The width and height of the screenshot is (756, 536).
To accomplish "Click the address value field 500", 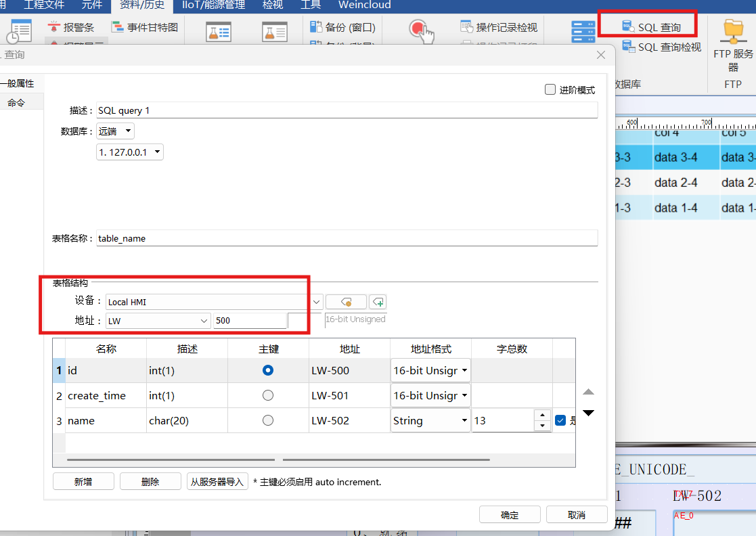I will tap(250, 321).
